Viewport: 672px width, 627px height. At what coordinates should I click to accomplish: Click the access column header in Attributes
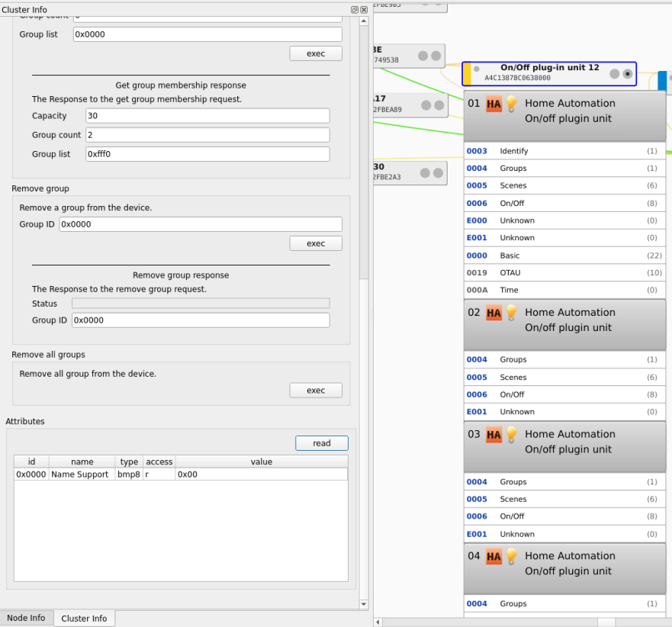point(159,461)
